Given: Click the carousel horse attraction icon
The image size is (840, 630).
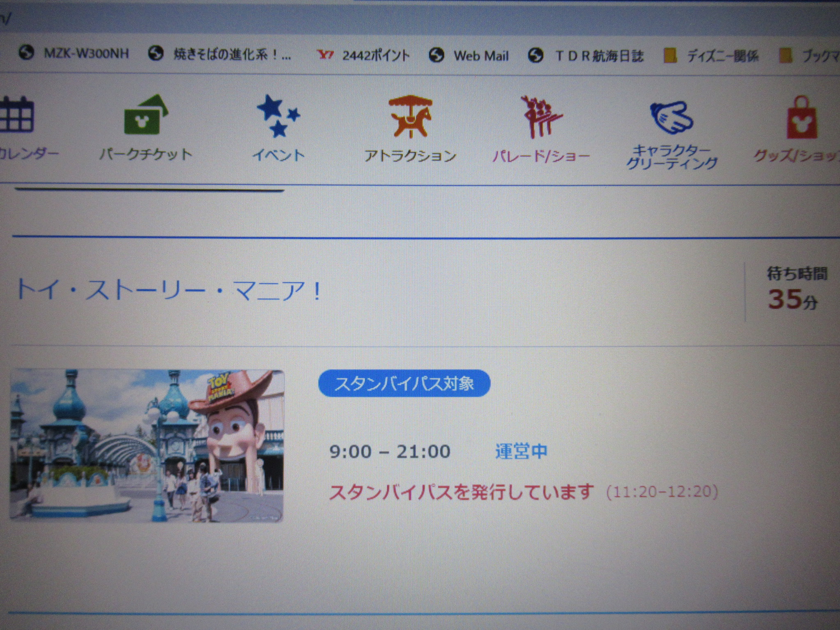Looking at the screenshot, I should click(x=410, y=116).
